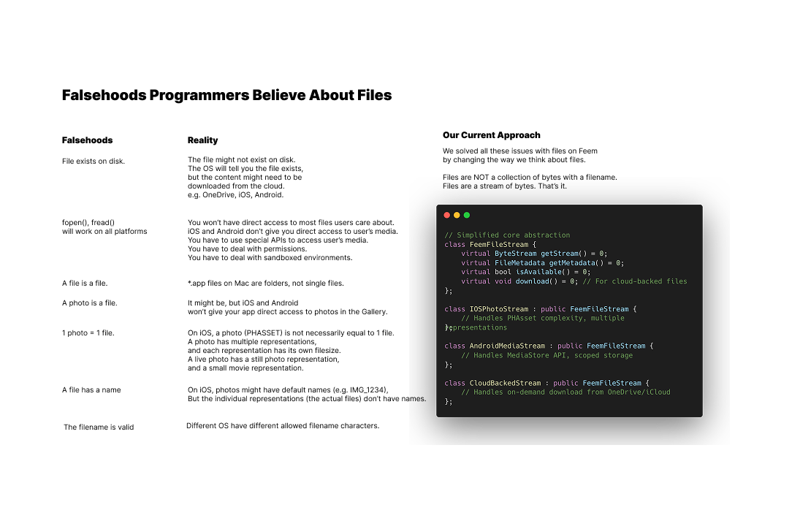Click the comment '// Simplified core abstraction'
This screenshot has width=792, height=532.
click(507, 235)
